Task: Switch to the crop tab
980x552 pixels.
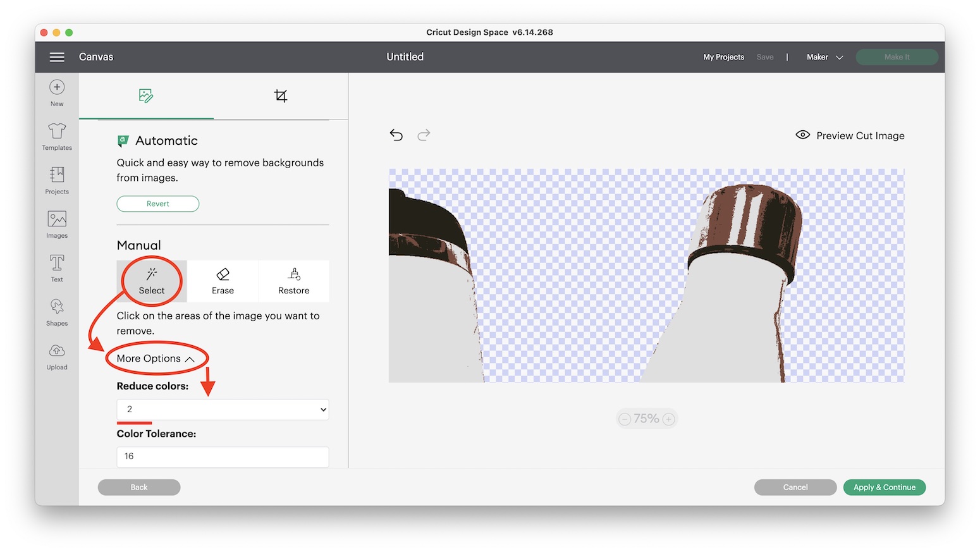Action: pyautogui.click(x=281, y=96)
